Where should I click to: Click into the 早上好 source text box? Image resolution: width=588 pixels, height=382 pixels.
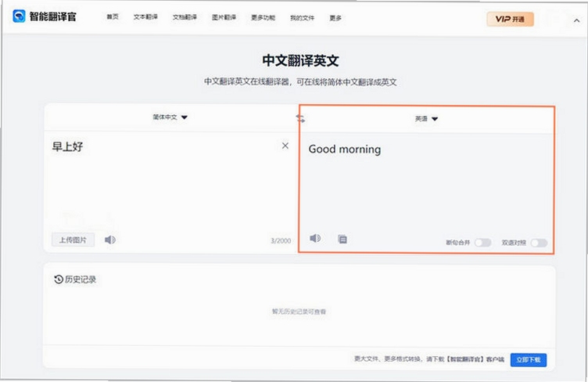170,180
